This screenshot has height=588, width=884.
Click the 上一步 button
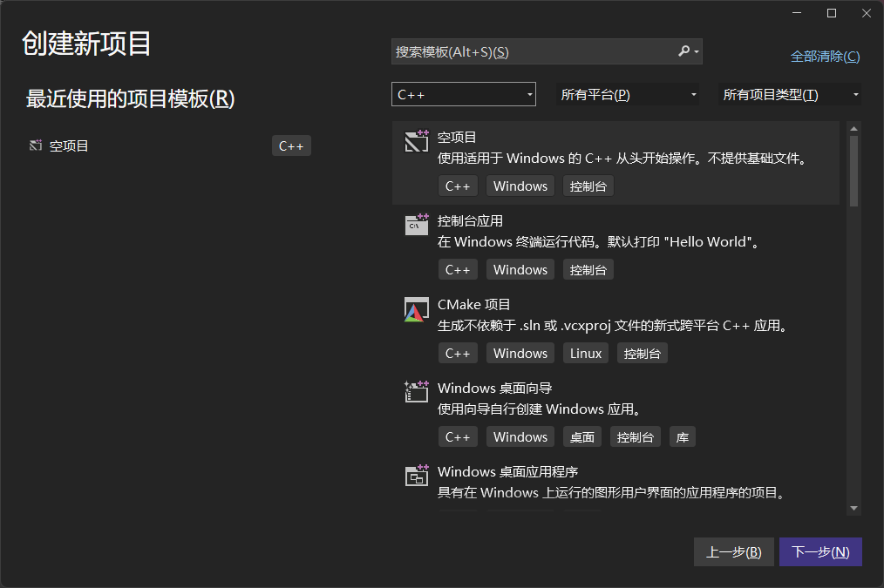pos(733,552)
